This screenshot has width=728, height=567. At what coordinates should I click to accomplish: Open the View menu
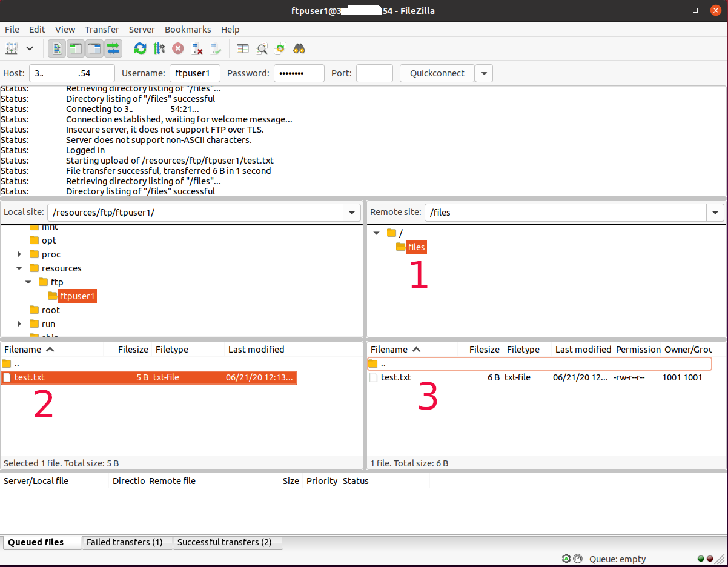pos(65,29)
